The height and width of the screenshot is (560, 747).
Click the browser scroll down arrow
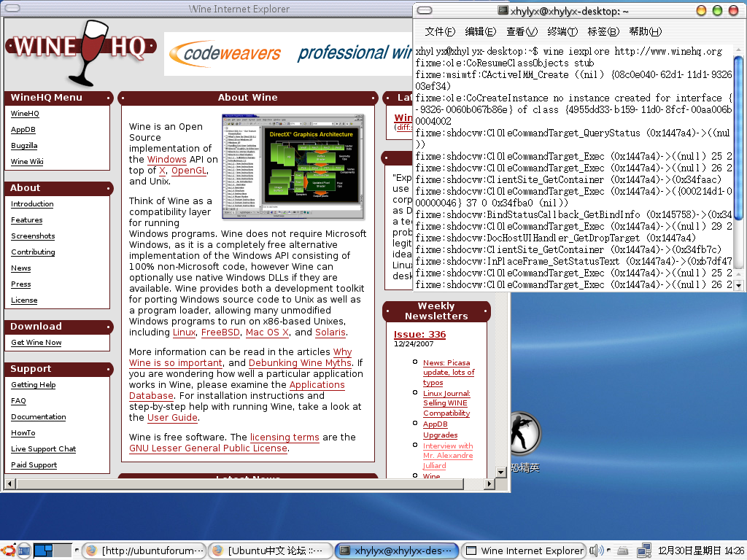click(x=500, y=472)
